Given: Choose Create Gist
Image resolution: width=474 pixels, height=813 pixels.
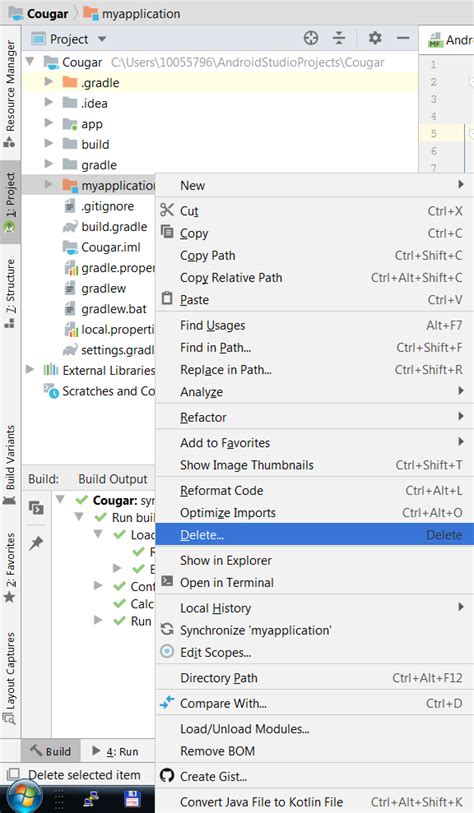Looking at the screenshot, I should 315,777.
